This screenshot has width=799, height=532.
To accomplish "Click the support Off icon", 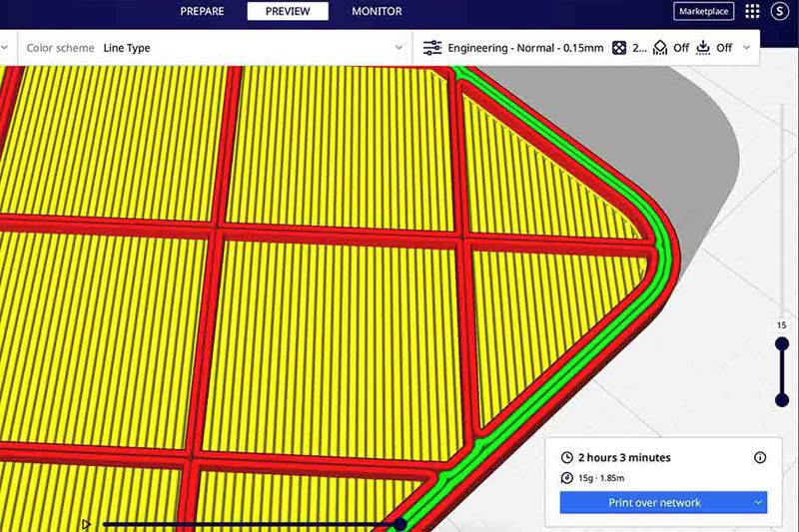I will tap(660, 48).
